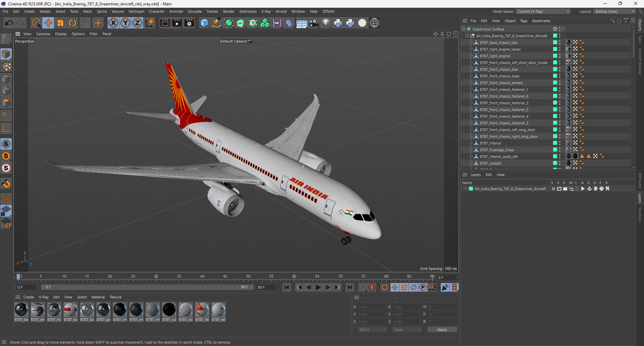The image size is (644, 346).
Task: Select the Live Selection tool
Action: pos(36,23)
